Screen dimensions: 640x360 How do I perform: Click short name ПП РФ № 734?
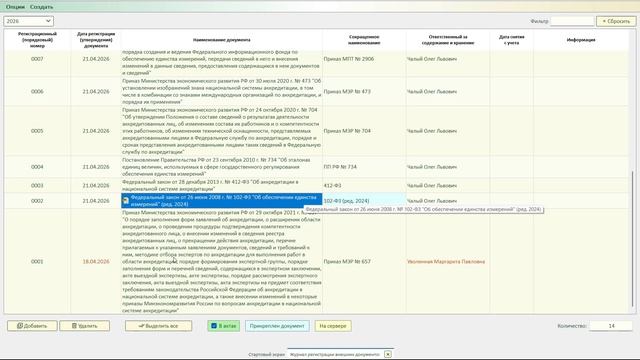pyautogui.click(x=340, y=167)
